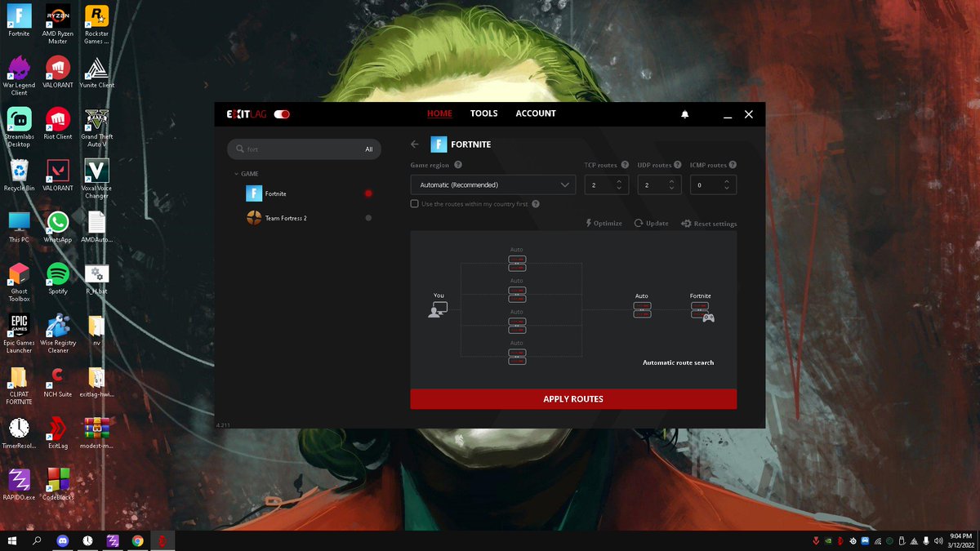The image size is (980, 551).
Task: Click Epic Games Launcher desktop icon
Action: 20,332
